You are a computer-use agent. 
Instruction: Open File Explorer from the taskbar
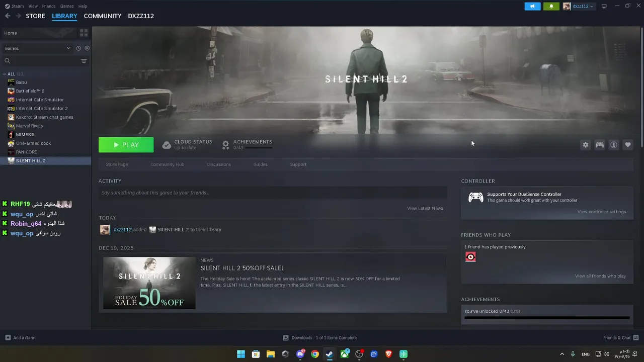point(270,354)
